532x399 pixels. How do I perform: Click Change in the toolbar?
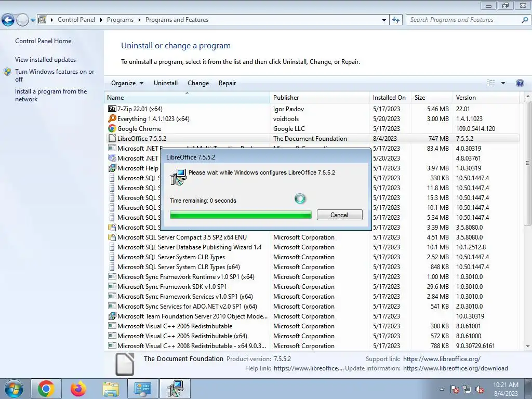point(198,83)
